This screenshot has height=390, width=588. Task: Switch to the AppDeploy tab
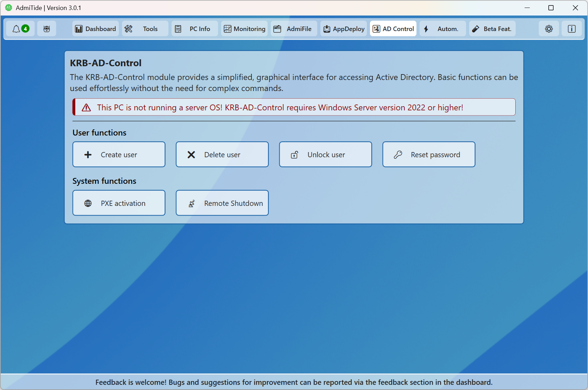[344, 29]
